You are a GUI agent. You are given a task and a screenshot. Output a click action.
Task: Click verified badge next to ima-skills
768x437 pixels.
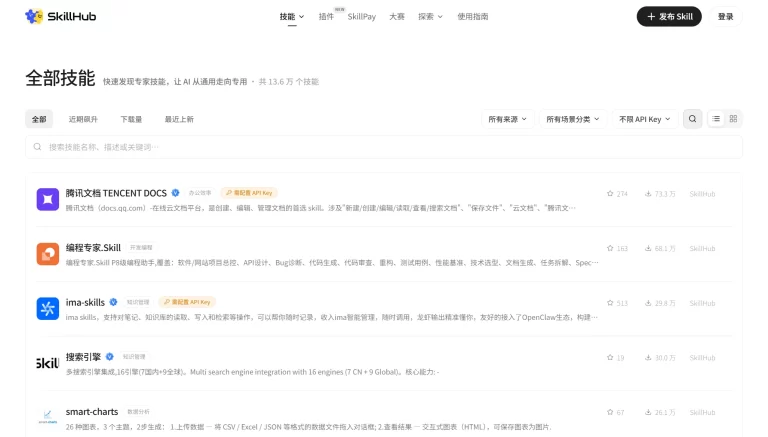pyautogui.click(x=113, y=302)
